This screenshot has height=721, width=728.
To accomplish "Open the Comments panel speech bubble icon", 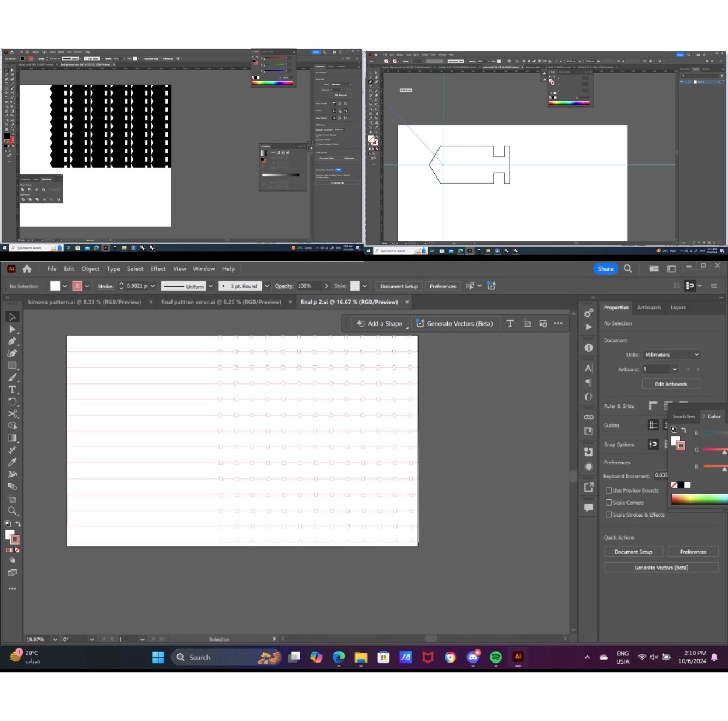I will point(589,508).
